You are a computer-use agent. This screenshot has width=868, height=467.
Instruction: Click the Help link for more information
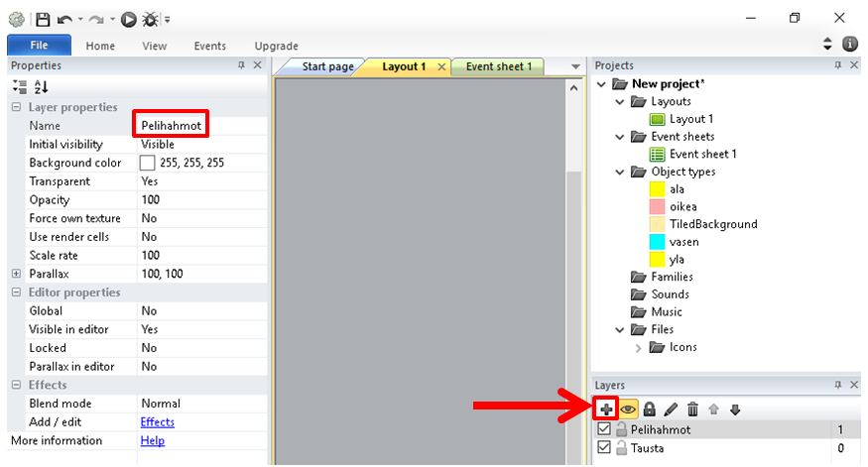[x=153, y=440]
